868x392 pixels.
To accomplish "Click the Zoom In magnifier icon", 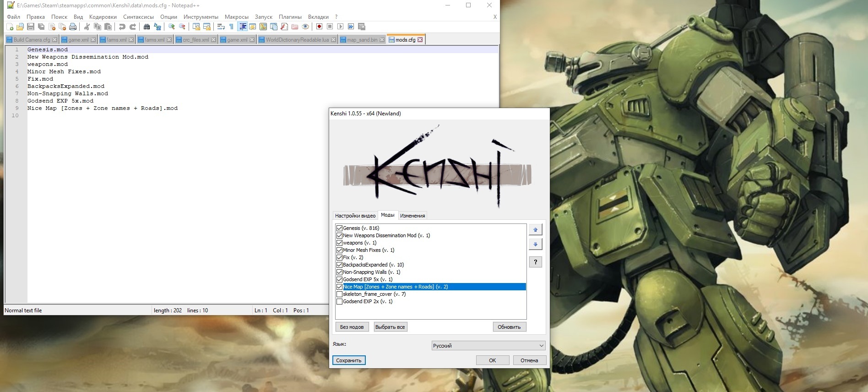I will coord(171,27).
